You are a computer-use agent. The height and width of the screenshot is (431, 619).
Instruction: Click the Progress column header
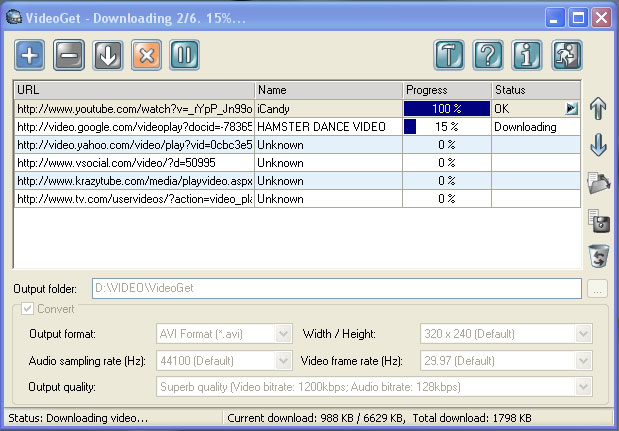tap(446, 90)
